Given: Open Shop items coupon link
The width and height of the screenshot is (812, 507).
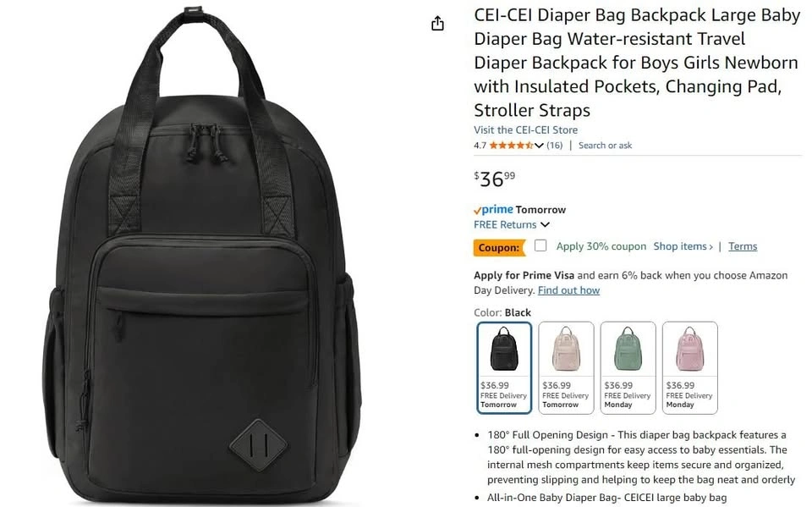Looking at the screenshot, I should tap(683, 246).
